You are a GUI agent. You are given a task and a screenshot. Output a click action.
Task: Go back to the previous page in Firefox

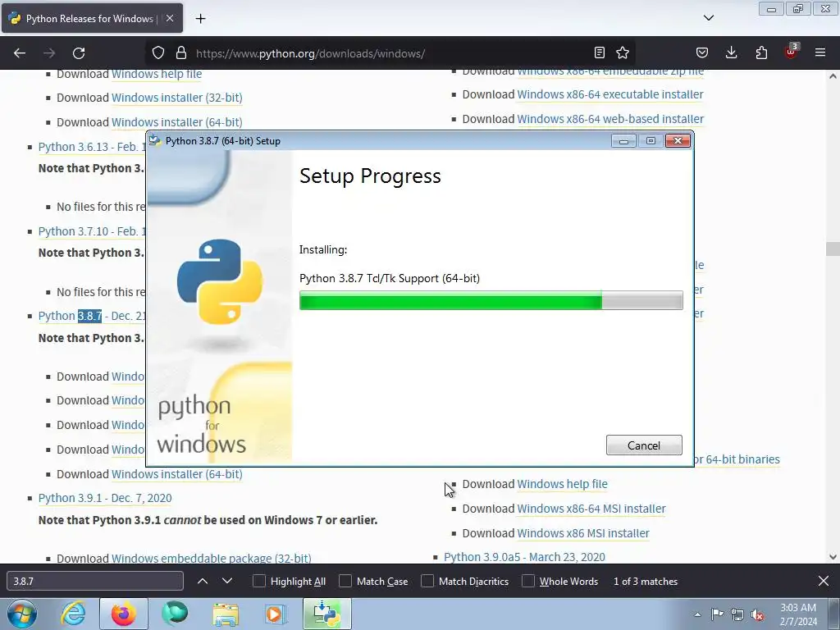pyautogui.click(x=20, y=53)
